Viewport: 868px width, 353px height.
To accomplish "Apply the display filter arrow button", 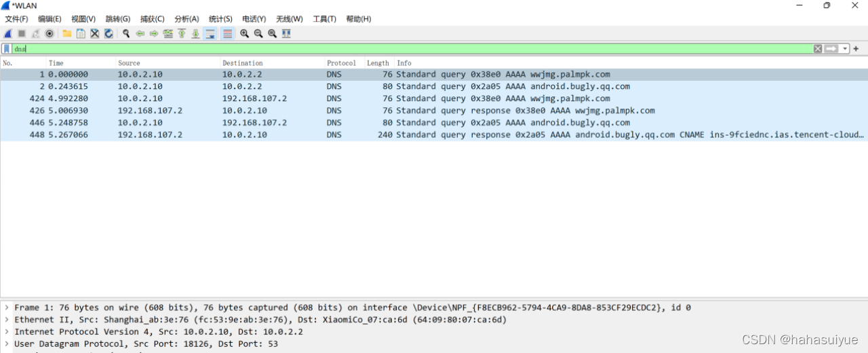I will [831, 49].
